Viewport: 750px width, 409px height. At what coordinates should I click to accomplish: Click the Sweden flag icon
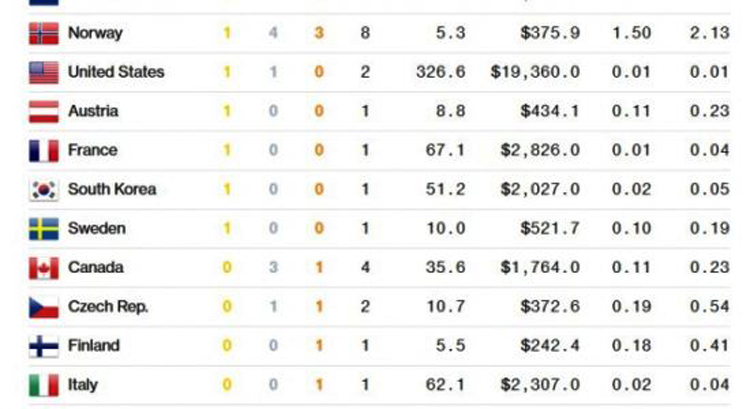(x=44, y=228)
